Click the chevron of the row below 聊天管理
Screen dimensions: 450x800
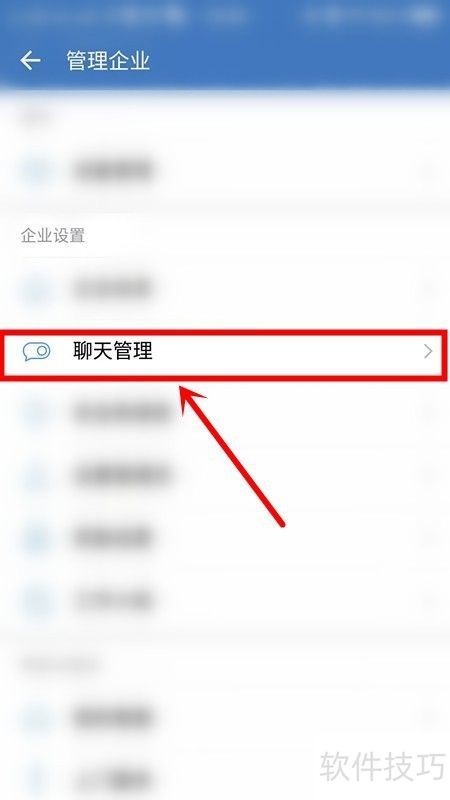click(x=428, y=413)
